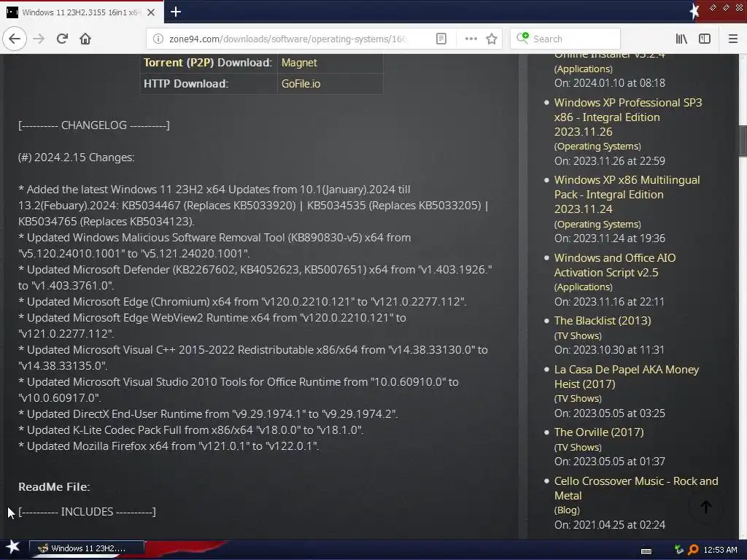
Task: Show sidebars icon in toolbar
Action: coord(705,39)
